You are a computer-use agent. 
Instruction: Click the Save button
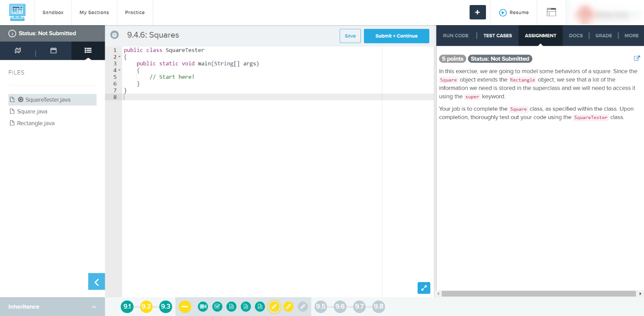click(350, 36)
